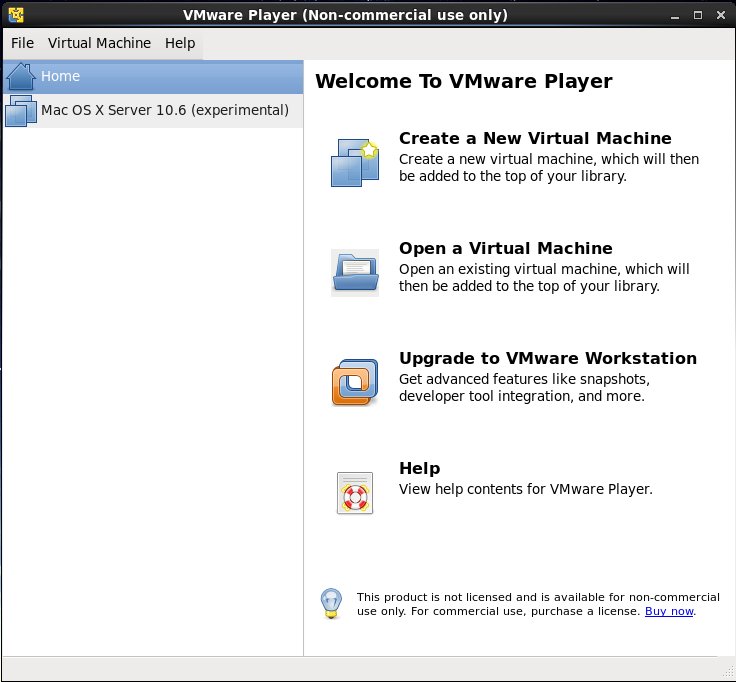
Task: Click 'Create a new virtual machine, which will then' description
Action: [549, 168]
